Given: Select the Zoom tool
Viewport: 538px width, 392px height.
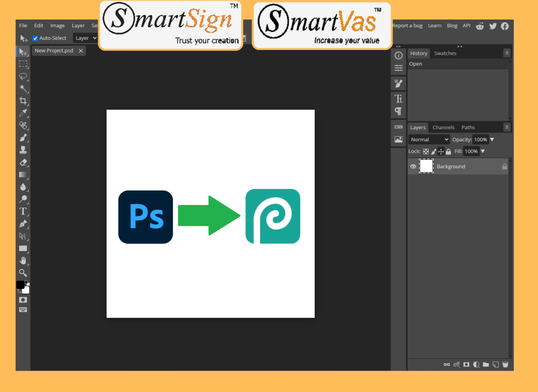Looking at the screenshot, I should (x=23, y=273).
